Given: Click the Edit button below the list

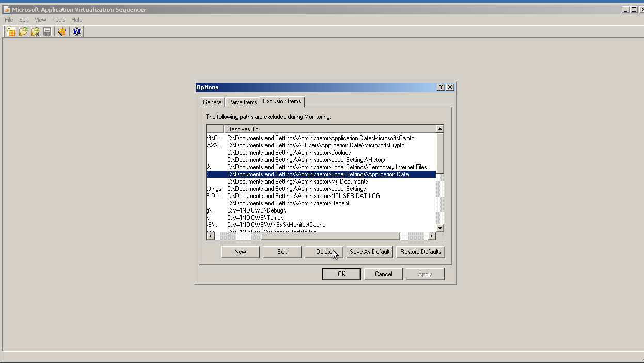Looking at the screenshot, I should (x=282, y=252).
